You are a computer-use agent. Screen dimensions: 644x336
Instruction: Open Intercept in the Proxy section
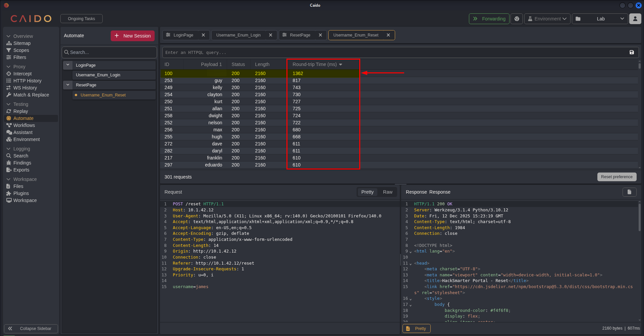22,74
